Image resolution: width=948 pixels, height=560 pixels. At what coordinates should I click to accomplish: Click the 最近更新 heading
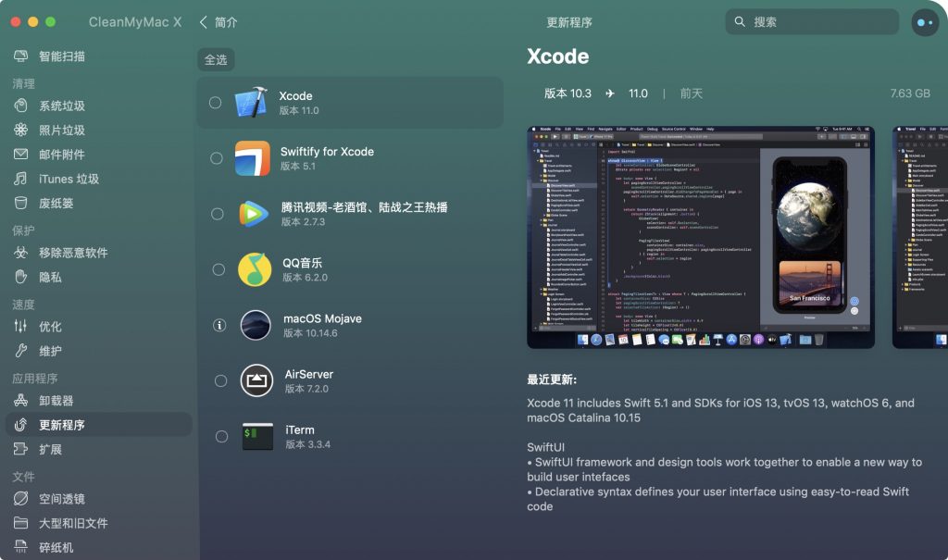point(552,380)
